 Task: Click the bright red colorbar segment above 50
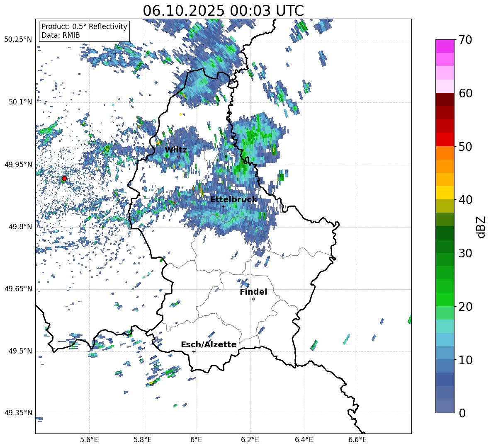coord(445,140)
